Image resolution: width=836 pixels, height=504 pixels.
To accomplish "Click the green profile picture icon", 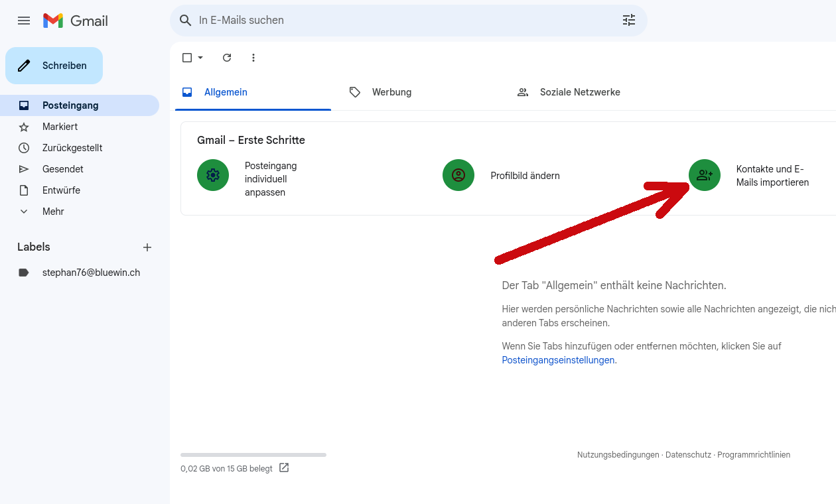I will [458, 175].
